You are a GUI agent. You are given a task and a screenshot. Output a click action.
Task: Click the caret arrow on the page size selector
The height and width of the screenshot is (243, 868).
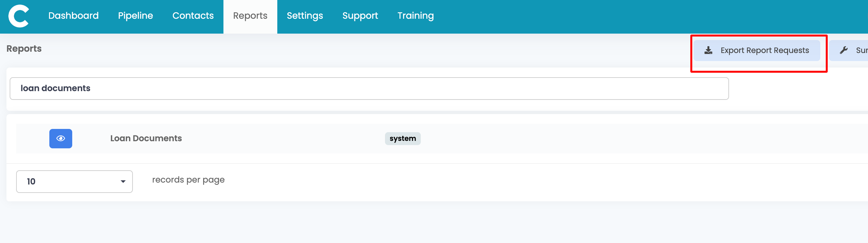coord(123,182)
